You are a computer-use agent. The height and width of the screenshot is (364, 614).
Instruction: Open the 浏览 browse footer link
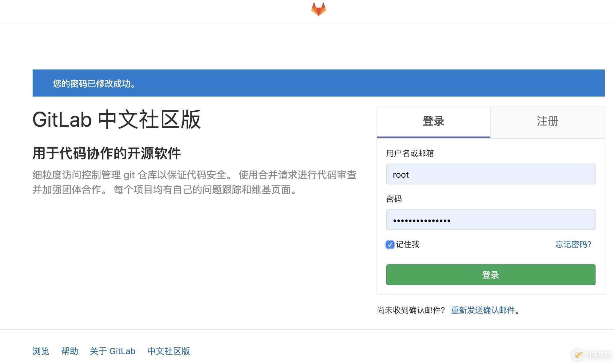[x=40, y=351]
